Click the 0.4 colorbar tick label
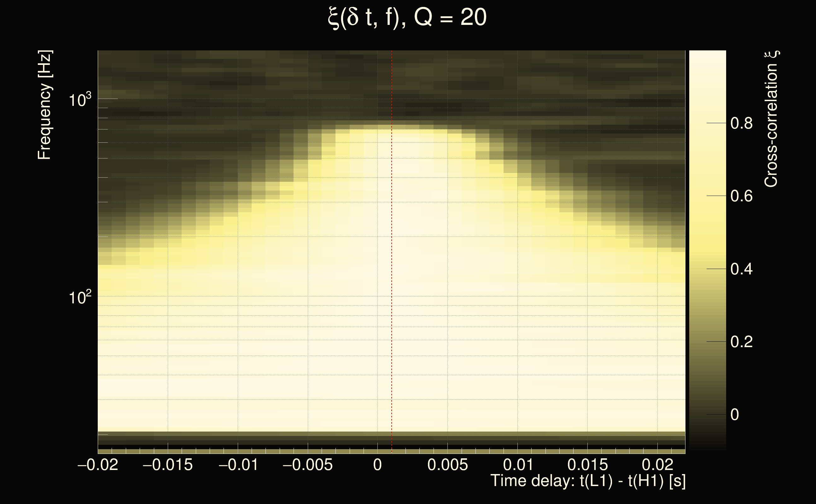 (741, 269)
